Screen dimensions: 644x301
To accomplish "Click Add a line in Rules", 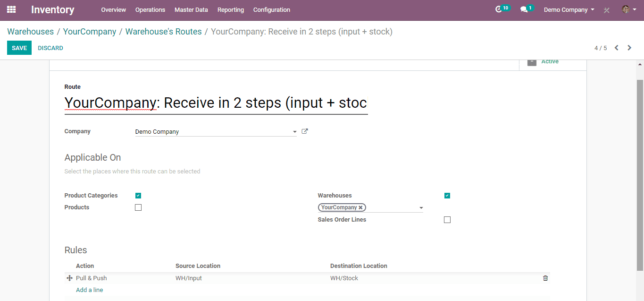I will point(90,290).
